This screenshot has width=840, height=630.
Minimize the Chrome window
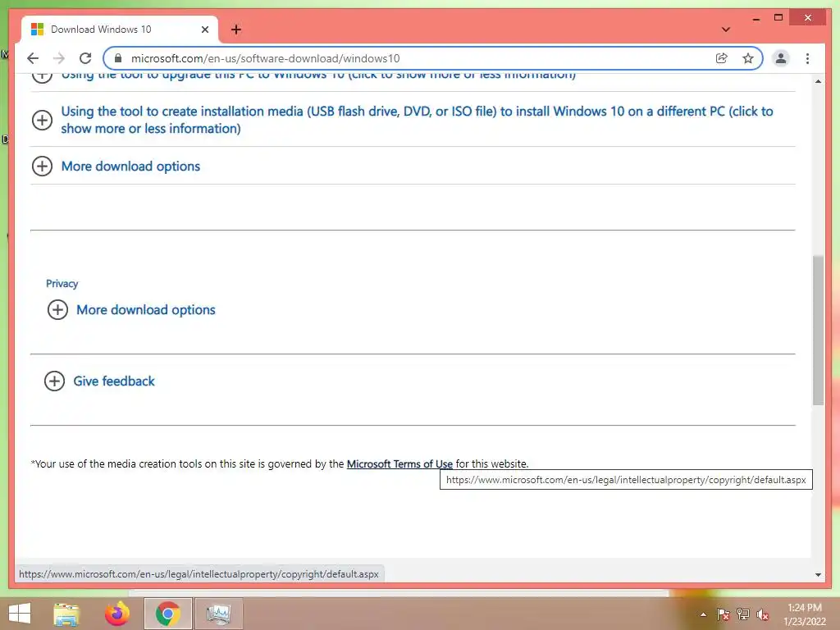tap(756, 18)
